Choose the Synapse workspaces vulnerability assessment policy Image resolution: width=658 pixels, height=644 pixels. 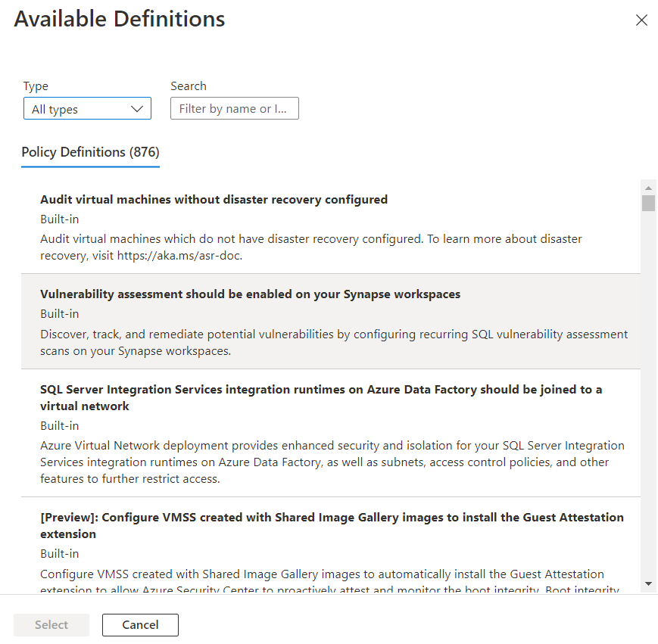click(x=250, y=294)
